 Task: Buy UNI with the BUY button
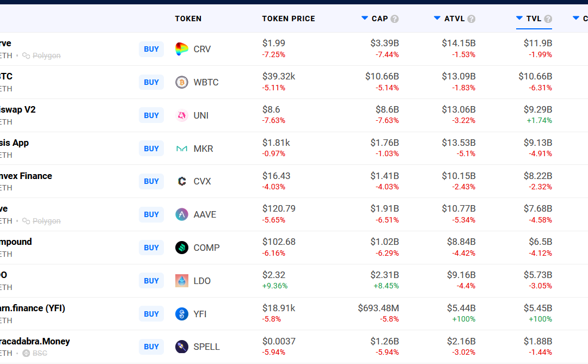[151, 115]
